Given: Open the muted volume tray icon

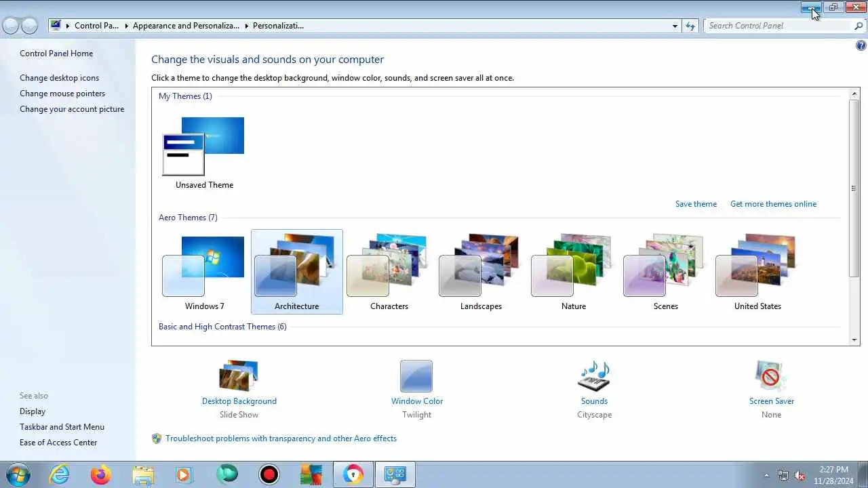Looking at the screenshot, I should pyautogui.click(x=800, y=475).
